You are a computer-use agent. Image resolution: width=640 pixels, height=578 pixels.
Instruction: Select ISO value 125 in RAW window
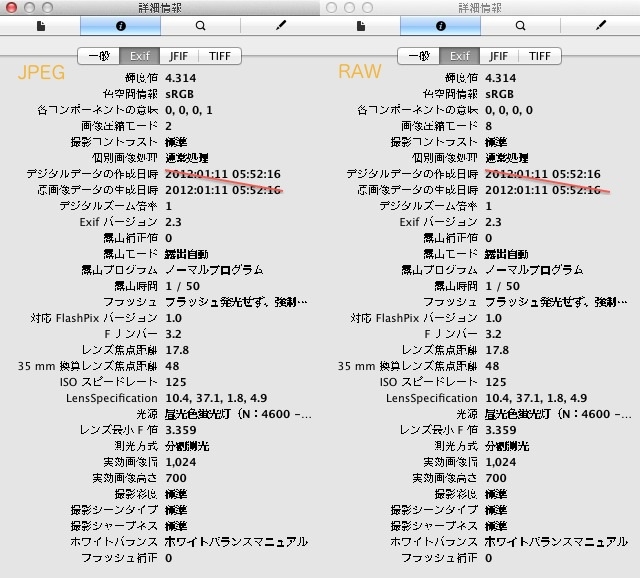pos(496,382)
